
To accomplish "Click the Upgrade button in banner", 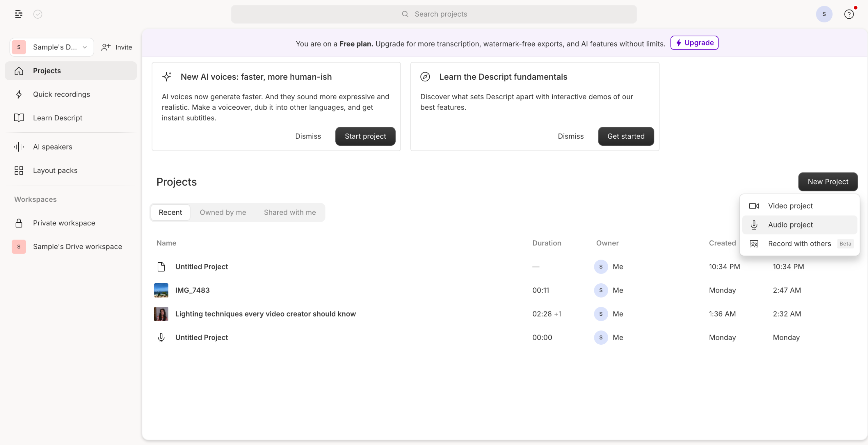I will pos(694,43).
